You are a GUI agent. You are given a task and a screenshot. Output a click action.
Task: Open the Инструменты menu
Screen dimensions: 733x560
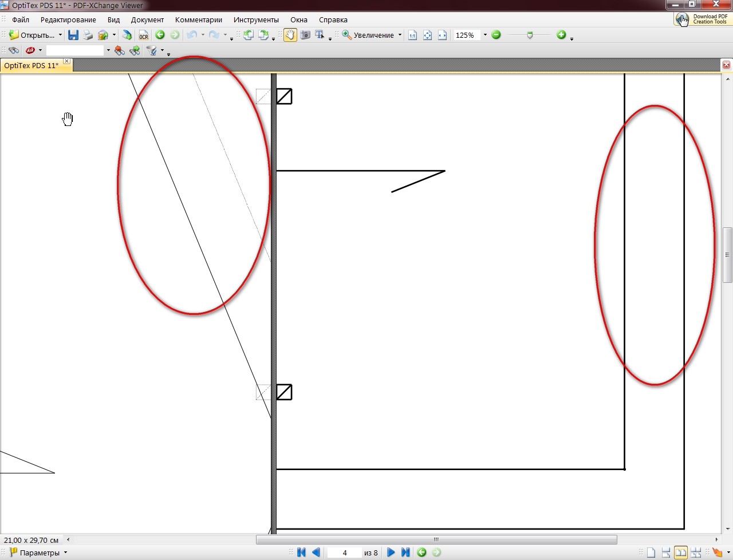click(x=256, y=19)
